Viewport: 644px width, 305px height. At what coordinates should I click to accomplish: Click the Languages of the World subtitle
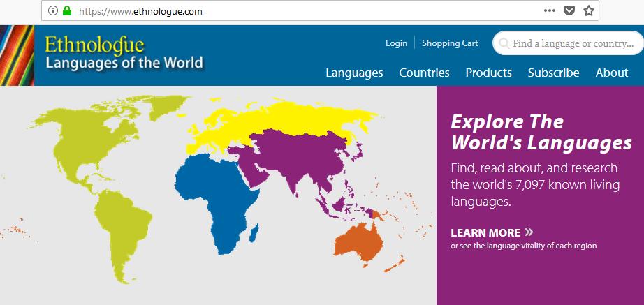point(124,63)
